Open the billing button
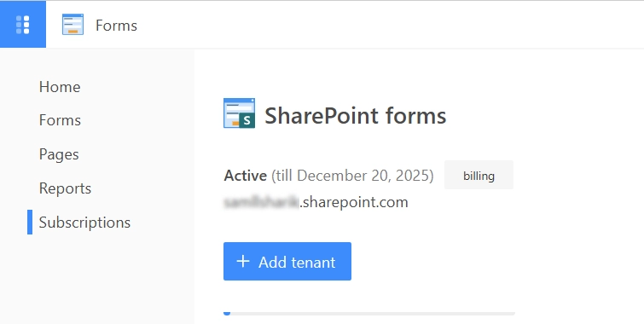The image size is (644, 324). pos(479,176)
